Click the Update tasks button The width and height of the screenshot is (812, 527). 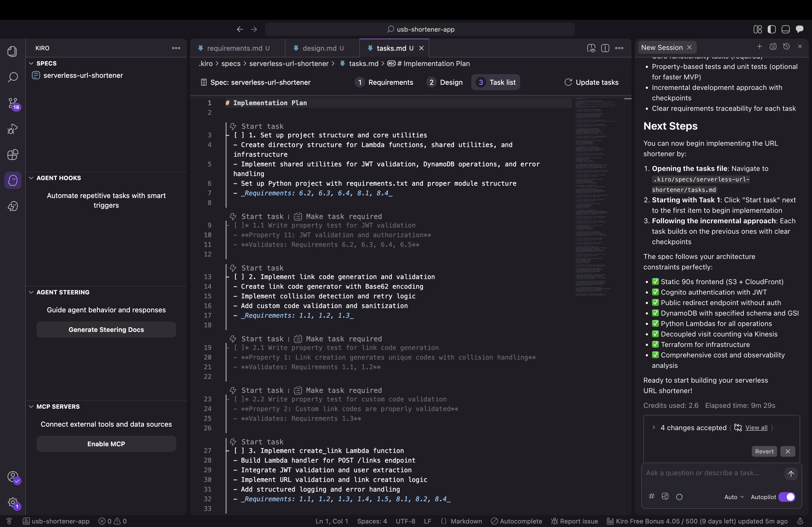pyautogui.click(x=592, y=82)
